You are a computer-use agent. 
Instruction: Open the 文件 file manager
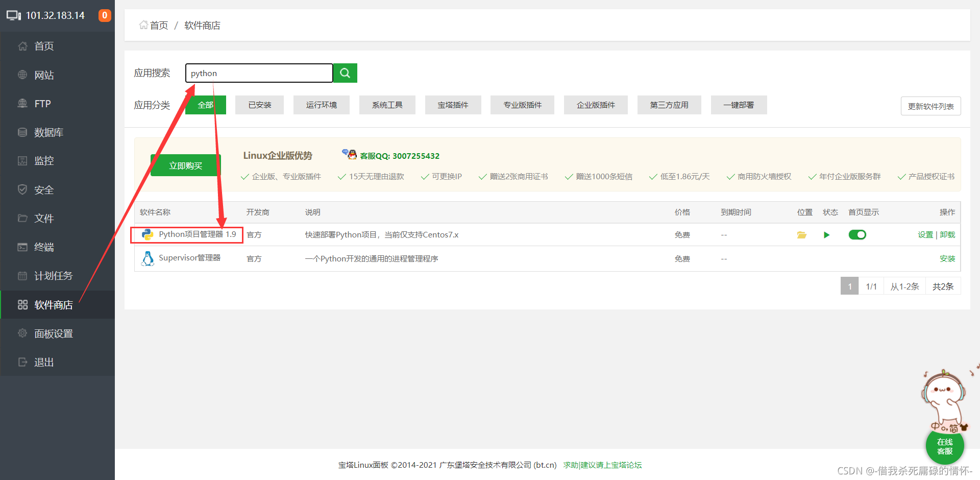tap(43, 218)
